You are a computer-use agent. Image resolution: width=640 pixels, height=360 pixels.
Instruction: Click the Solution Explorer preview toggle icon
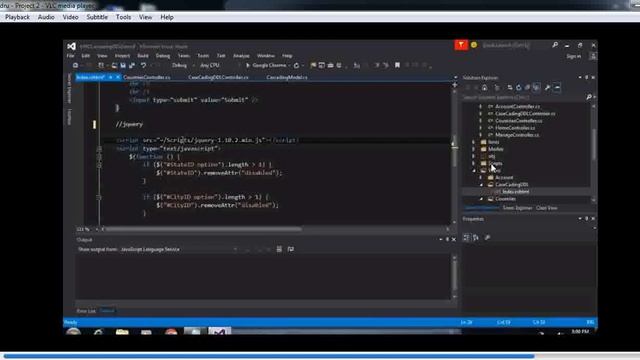pyautogui.click(x=557, y=87)
